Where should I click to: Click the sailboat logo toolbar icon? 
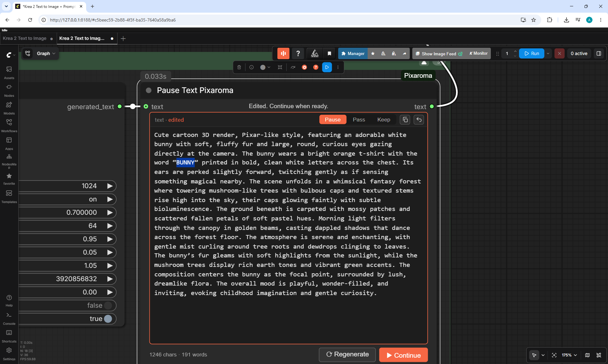(314, 53)
